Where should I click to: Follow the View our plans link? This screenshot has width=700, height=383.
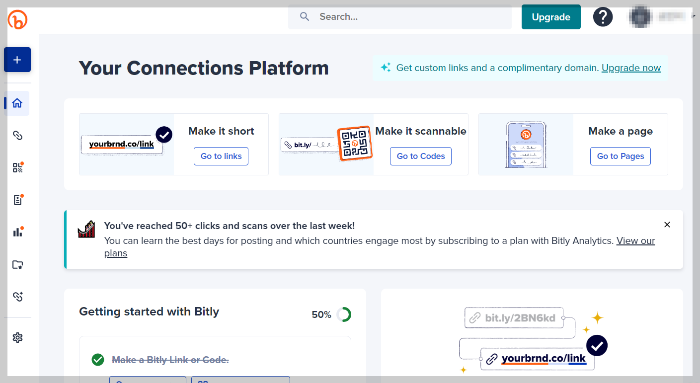[x=635, y=241]
